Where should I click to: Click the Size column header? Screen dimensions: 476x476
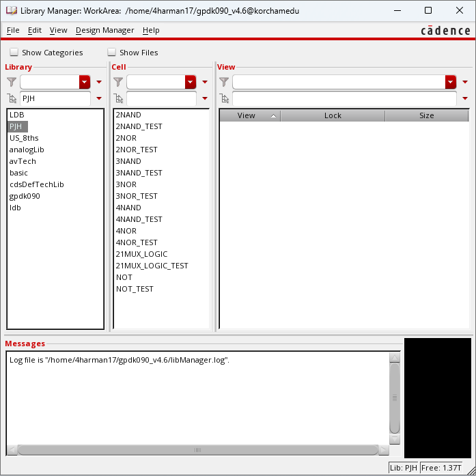[427, 115]
